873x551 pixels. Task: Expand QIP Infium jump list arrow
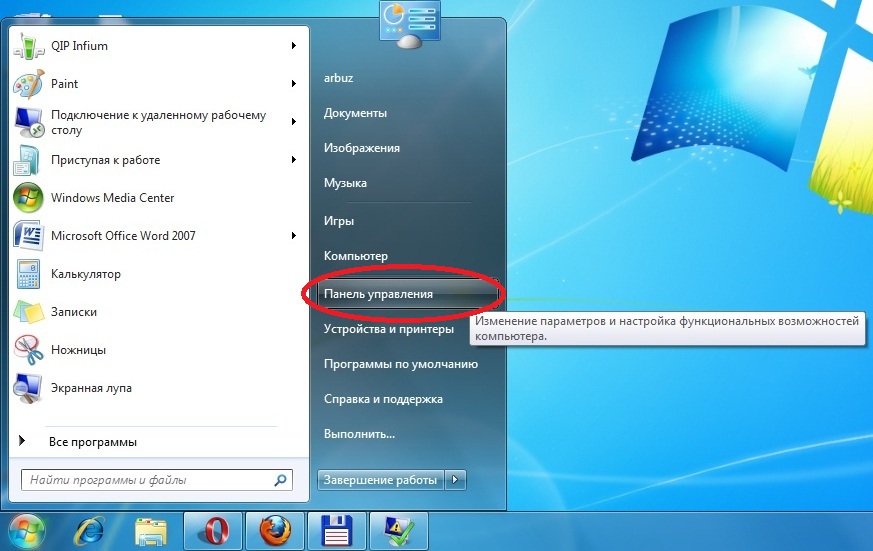coord(293,46)
